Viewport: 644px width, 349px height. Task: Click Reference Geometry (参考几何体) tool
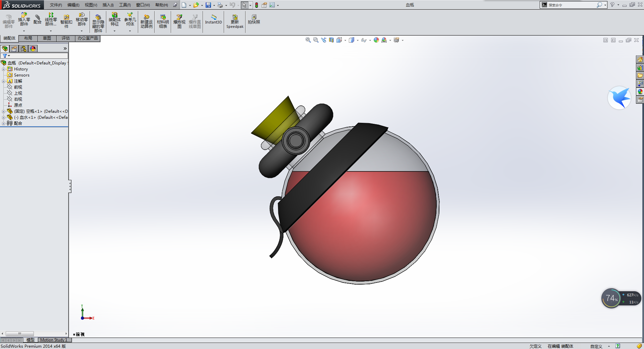pos(130,19)
